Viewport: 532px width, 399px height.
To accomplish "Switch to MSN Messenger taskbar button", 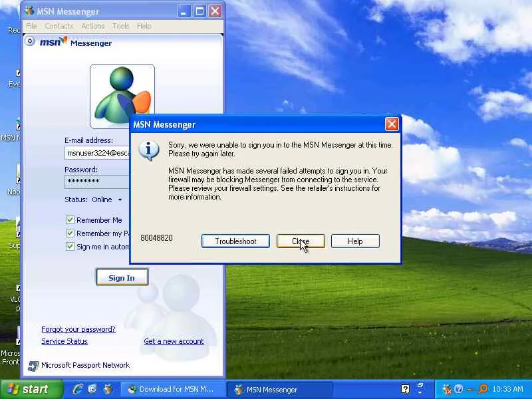I will click(x=279, y=390).
